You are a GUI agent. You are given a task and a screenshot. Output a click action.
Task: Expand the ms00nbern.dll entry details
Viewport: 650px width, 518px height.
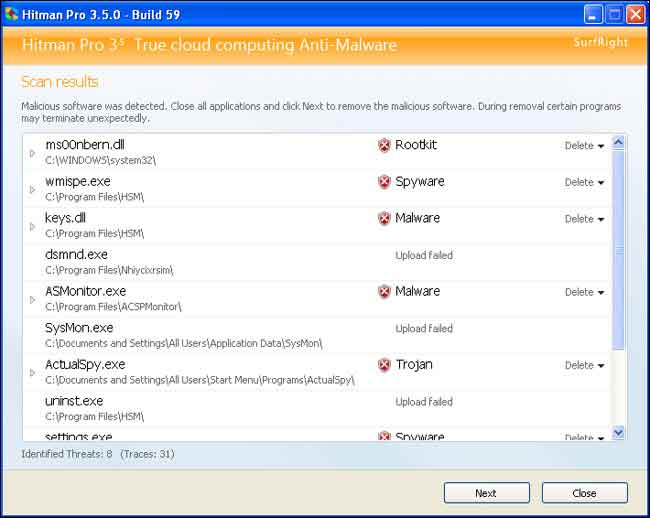coord(32,153)
